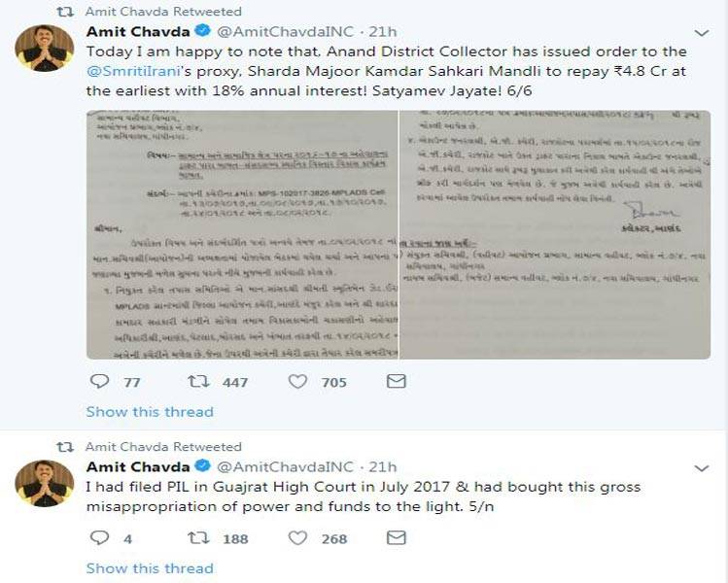Image resolution: width=728 pixels, height=583 pixels.
Task: Open the left Gujarati document image
Action: [x=241, y=234]
